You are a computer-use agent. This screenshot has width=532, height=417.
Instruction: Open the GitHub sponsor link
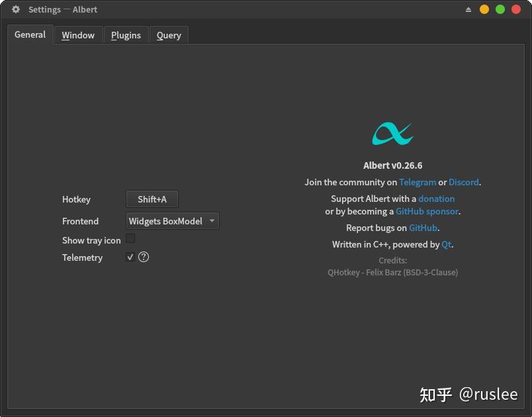[x=427, y=211]
